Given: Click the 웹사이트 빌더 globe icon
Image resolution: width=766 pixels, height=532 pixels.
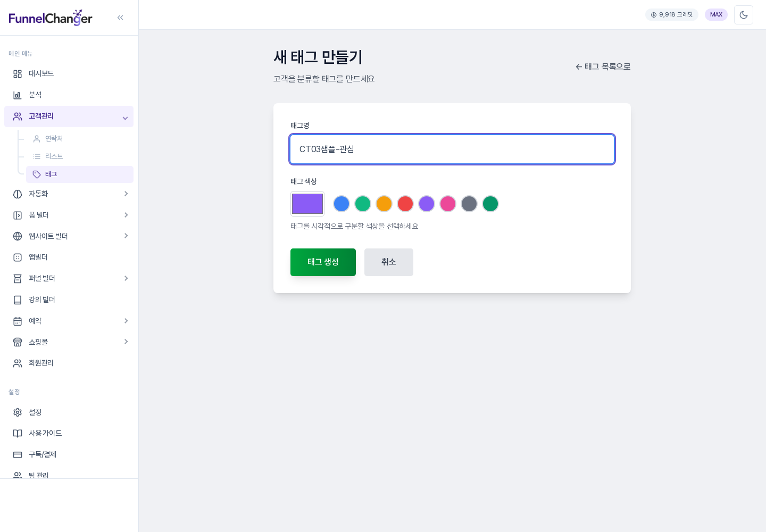Looking at the screenshot, I should (x=18, y=236).
